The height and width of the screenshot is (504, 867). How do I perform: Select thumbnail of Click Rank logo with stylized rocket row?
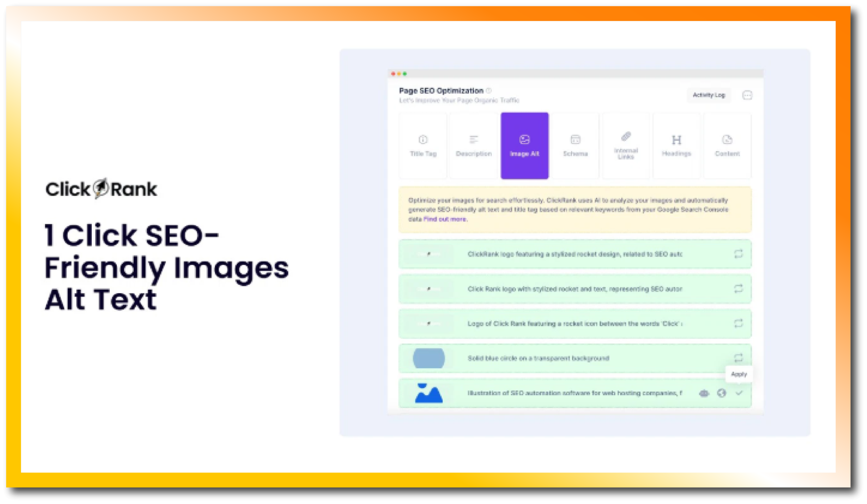tap(429, 289)
